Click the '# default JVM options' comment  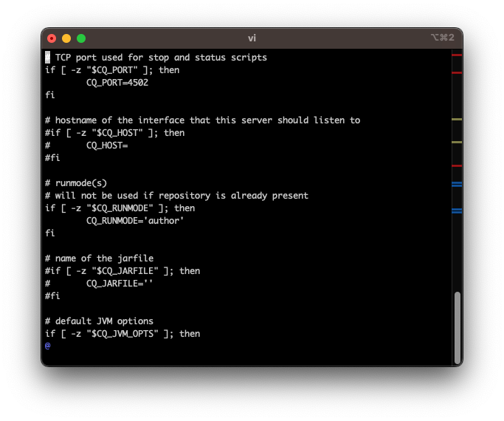(100, 321)
